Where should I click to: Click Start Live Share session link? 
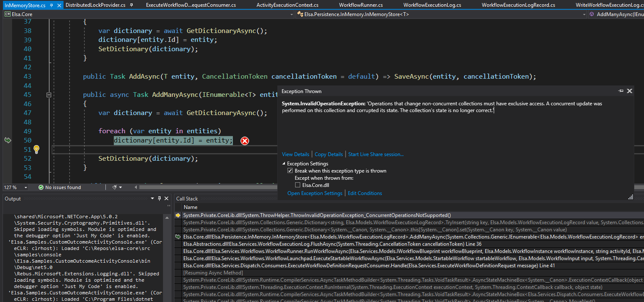tap(376, 154)
